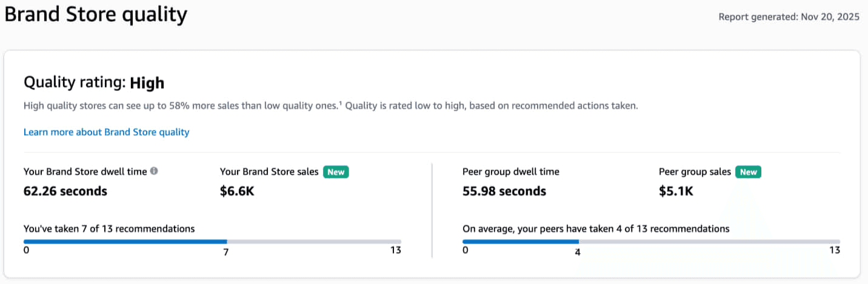Click the New badge next to Peer group sales

click(748, 172)
